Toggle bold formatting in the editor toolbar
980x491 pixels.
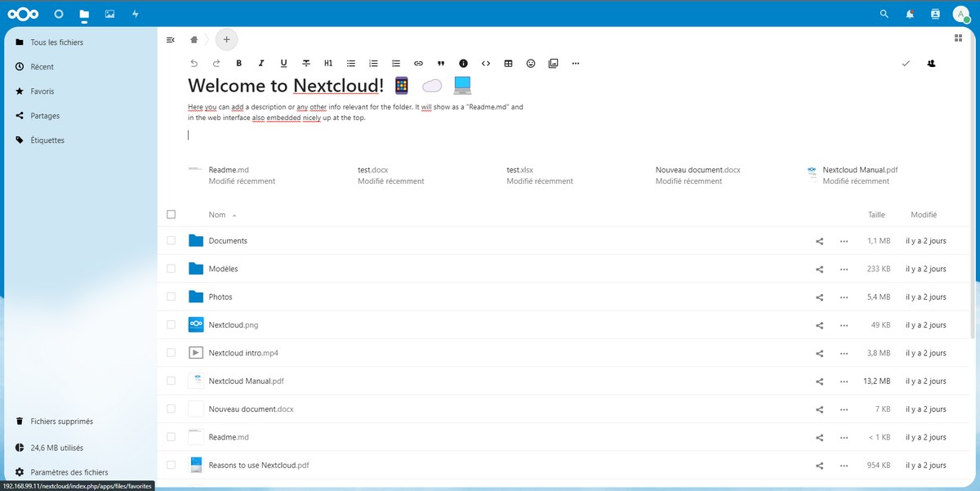[x=239, y=63]
